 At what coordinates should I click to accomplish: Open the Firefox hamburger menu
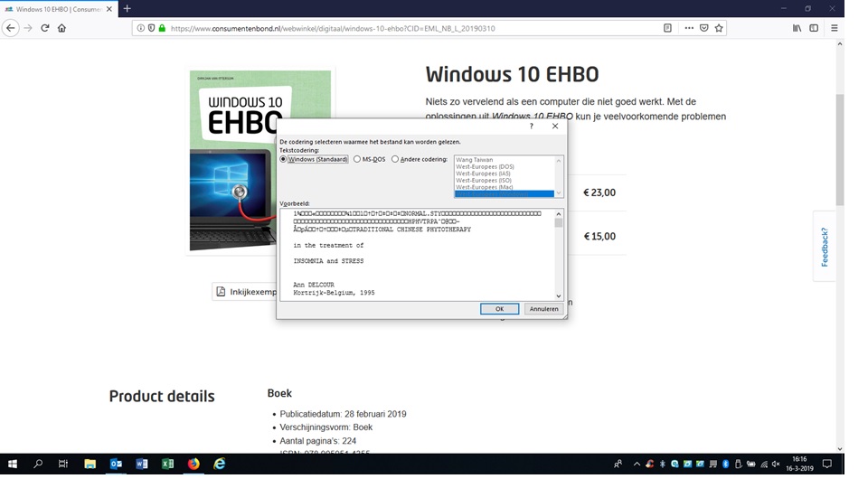(834, 28)
